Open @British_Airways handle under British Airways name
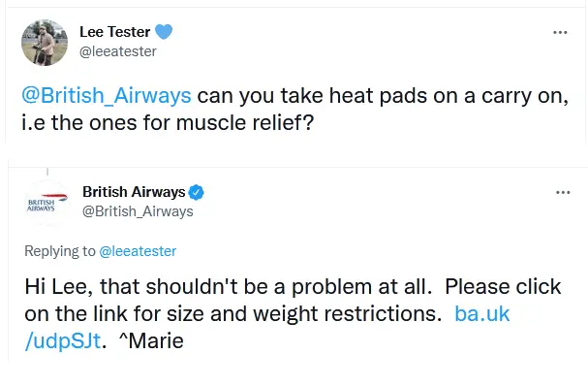The image size is (588, 386). point(138,211)
